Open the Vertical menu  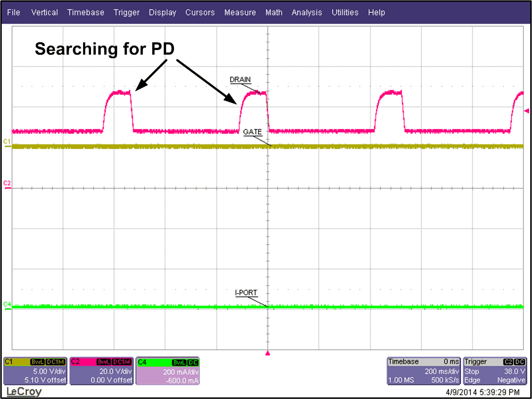coord(44,12)
